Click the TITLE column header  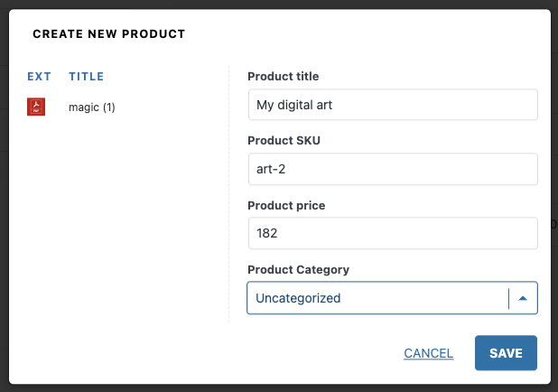[87, 77]
